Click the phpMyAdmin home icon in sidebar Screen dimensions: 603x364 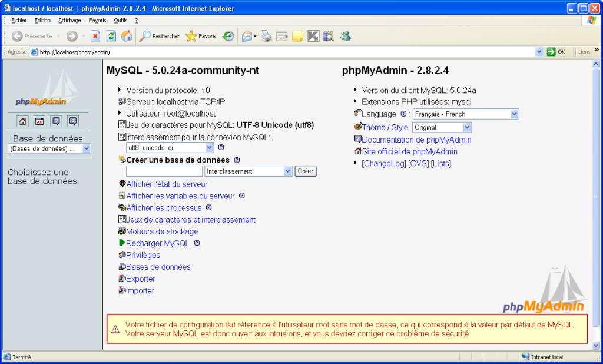coord(22,121)
